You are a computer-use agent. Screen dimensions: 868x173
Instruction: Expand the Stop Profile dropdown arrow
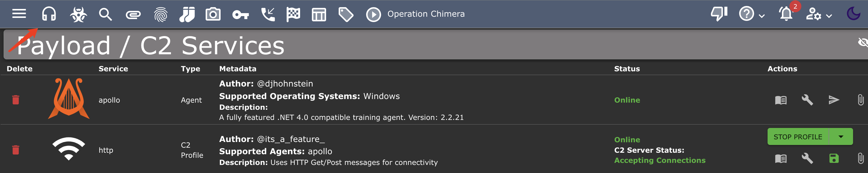[x=841, y=137]
